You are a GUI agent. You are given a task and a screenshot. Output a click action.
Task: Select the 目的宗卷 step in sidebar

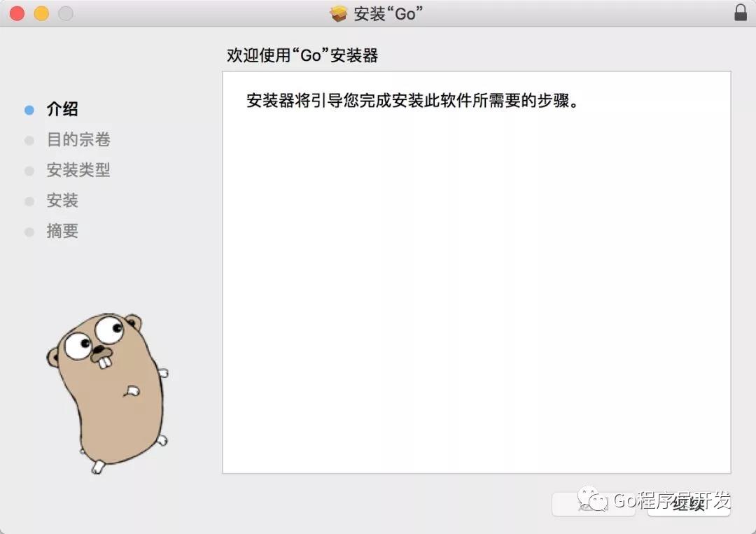point(78,139)
